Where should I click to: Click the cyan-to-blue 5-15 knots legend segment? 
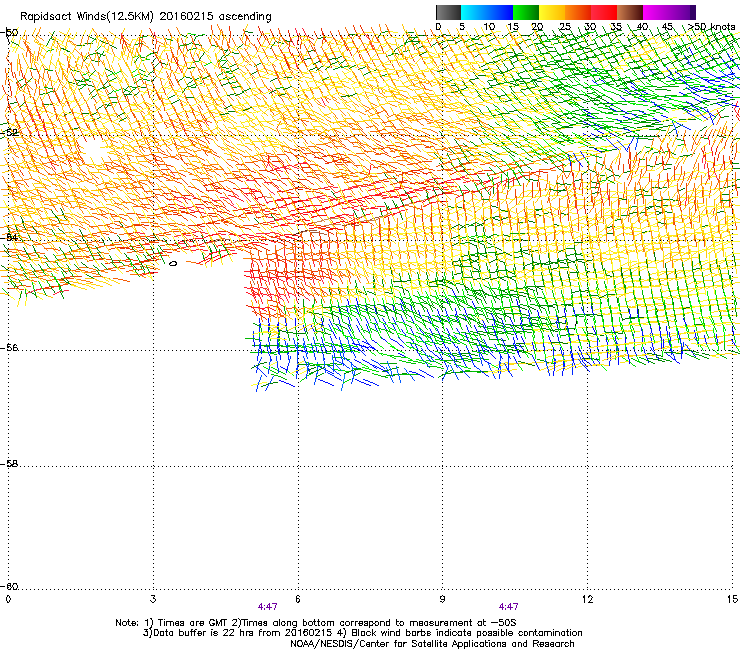[x=487, y=12]
